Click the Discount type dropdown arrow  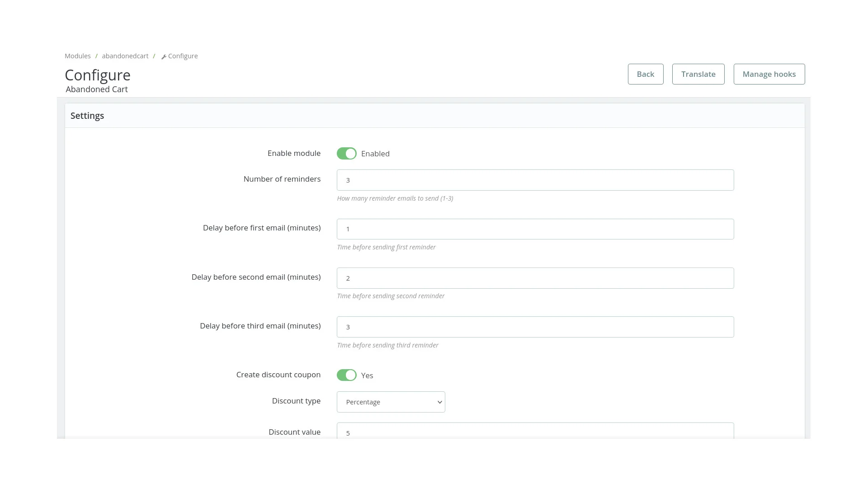coord(439,402)
